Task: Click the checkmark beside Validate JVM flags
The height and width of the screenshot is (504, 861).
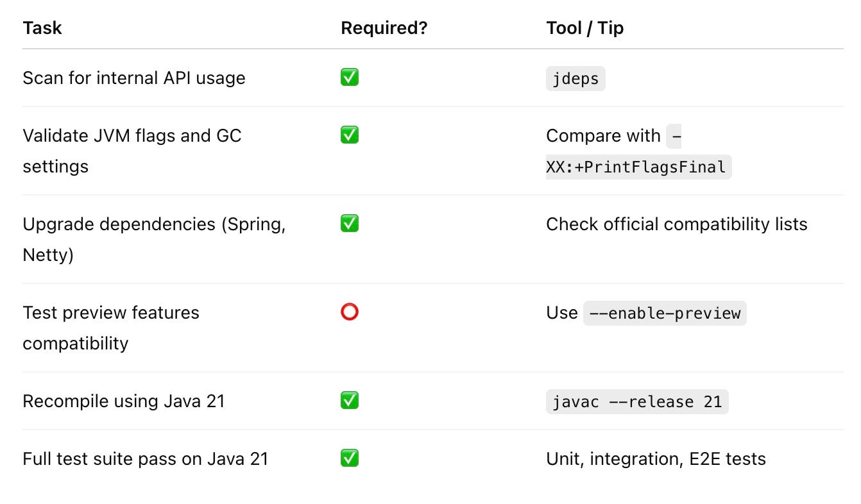Action: (x=350, y=135)
